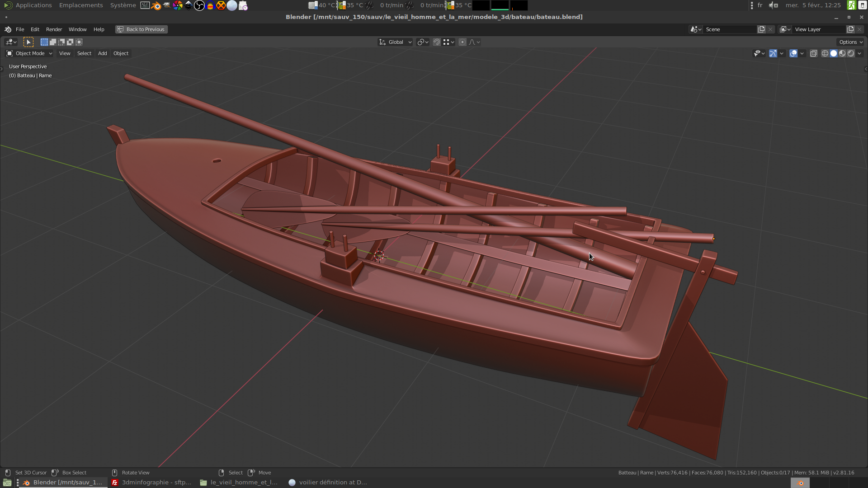The image size is (868, 488).
Task: Click 3D cursor in the viewport
Action: point(379,256)
